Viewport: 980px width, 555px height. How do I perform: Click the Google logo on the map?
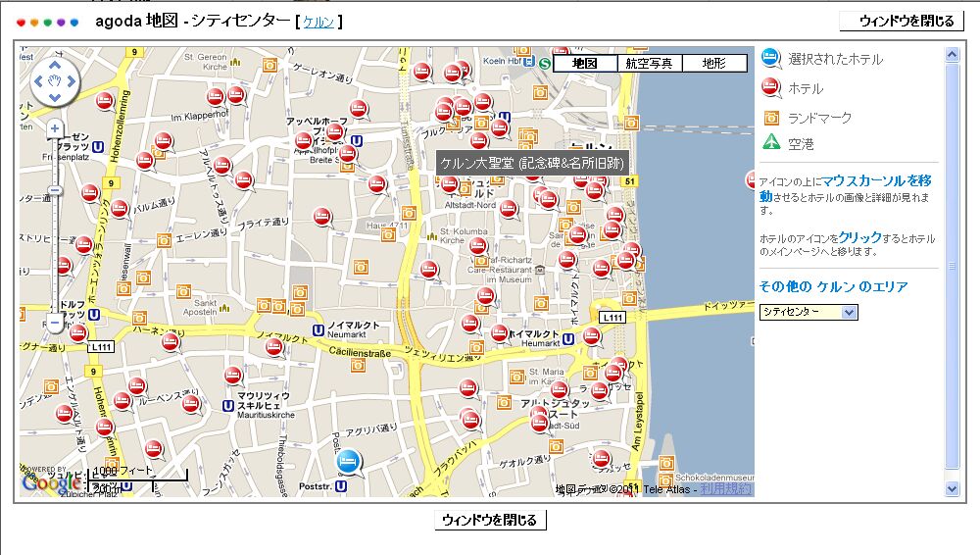point(53,482)
